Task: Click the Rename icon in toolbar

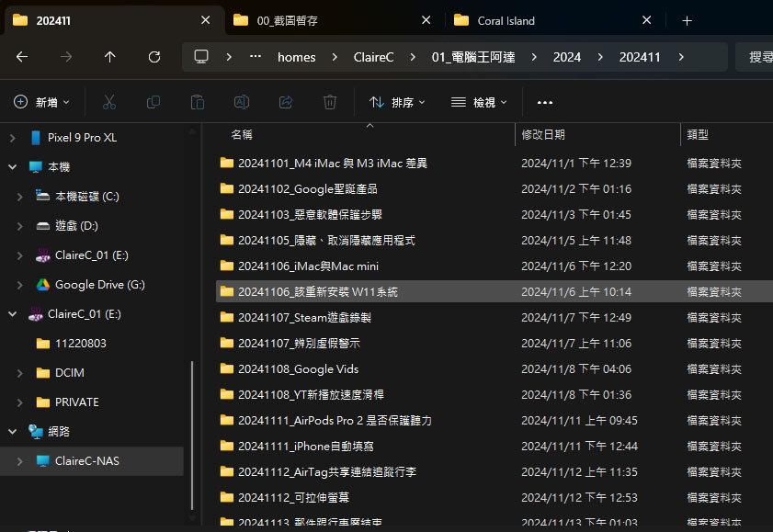Action: coord(241,102)
